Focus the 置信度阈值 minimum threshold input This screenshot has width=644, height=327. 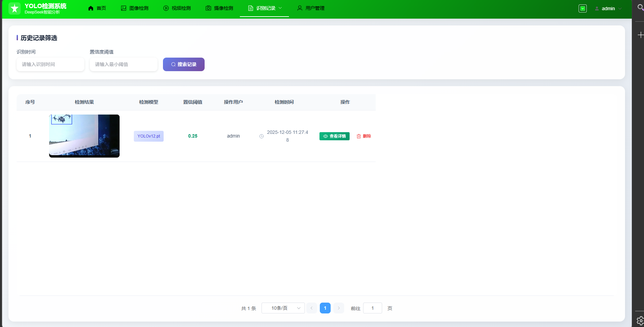coord(124,64)
